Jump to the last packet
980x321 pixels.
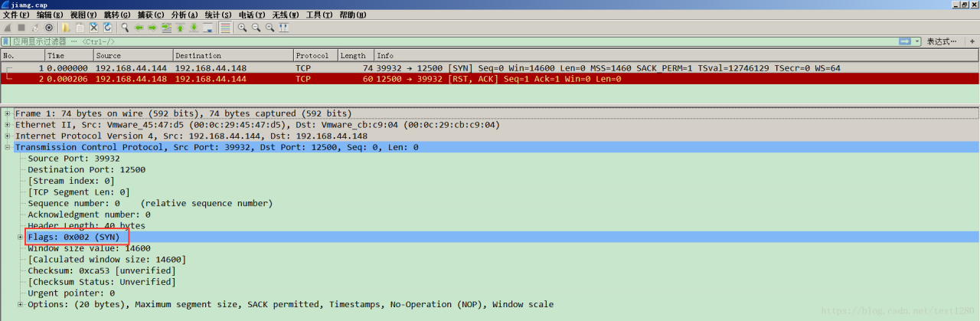point(194,28)
